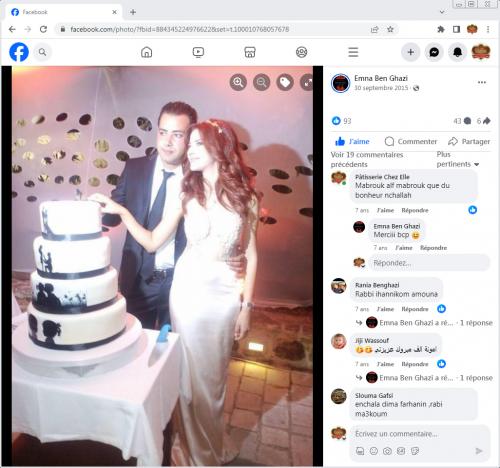Open Emna Ben Ghazi profile name
This screenshot has height=468, width=500.
click(x=381, y=78)
